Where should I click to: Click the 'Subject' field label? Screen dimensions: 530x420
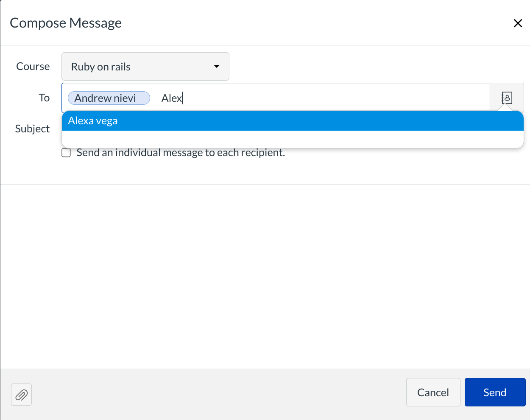pyautogui.click(x=32, y=129)
